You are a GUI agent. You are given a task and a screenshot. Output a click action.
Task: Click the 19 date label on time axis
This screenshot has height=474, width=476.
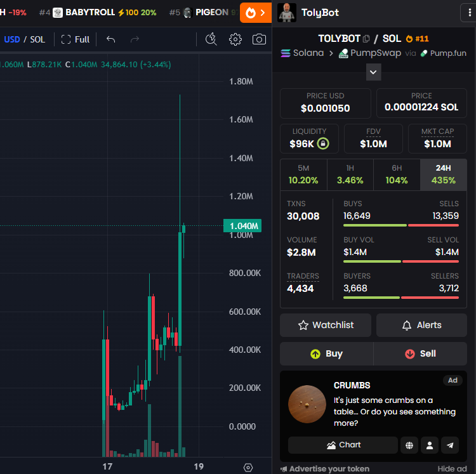[199, 466]
